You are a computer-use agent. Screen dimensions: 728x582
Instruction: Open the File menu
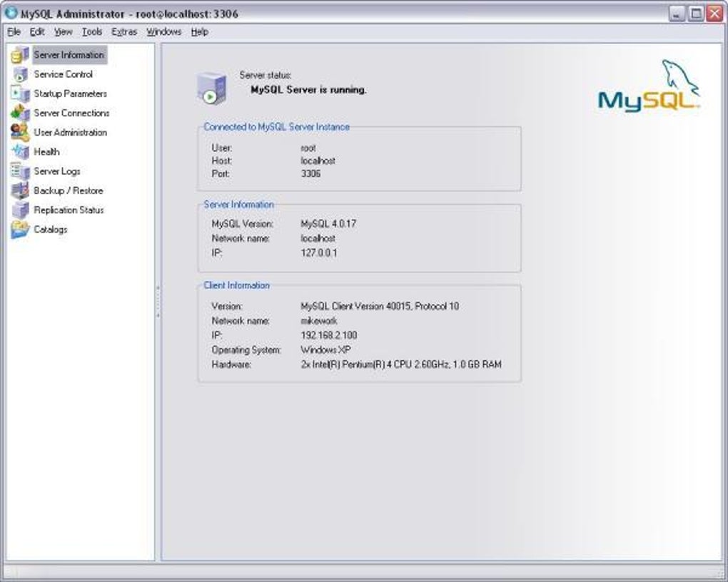14,31
